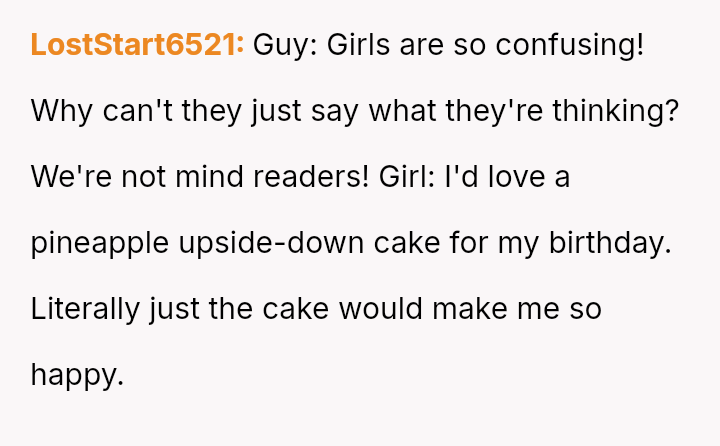Click the word "Why" starting the second line
720x446 pixels.
[62, 112]
